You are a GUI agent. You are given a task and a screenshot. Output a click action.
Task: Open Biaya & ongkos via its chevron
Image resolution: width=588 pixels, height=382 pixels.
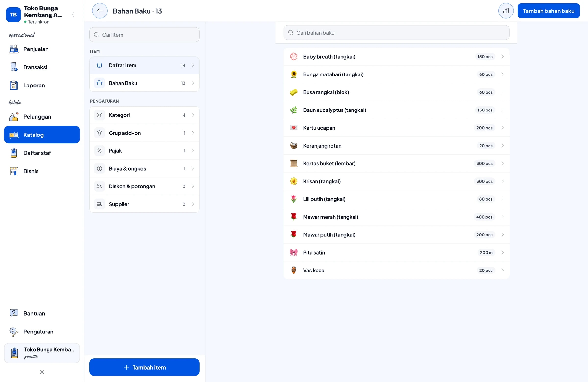(193, 169)
